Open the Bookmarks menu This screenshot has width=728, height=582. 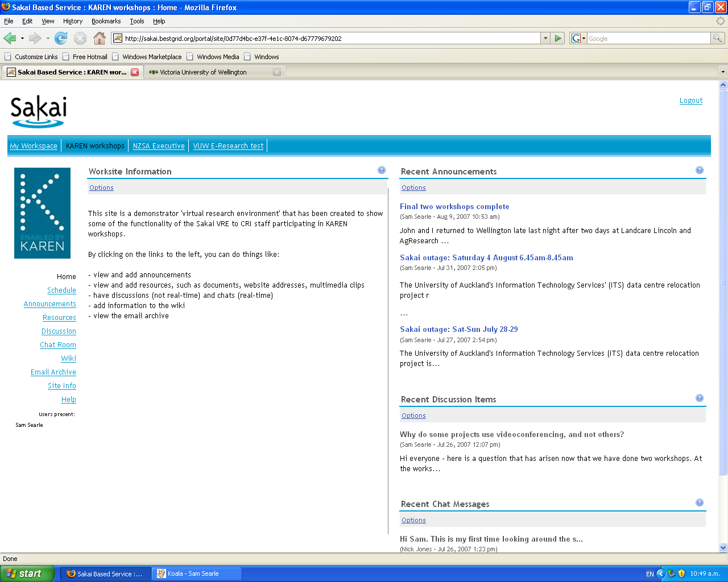pos(106,21)
